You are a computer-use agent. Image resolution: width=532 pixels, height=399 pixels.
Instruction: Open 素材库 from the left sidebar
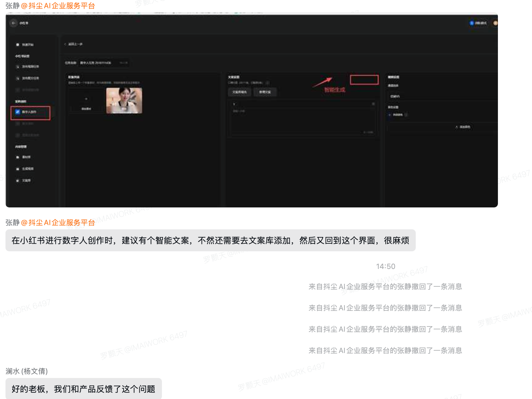point(27,157)
